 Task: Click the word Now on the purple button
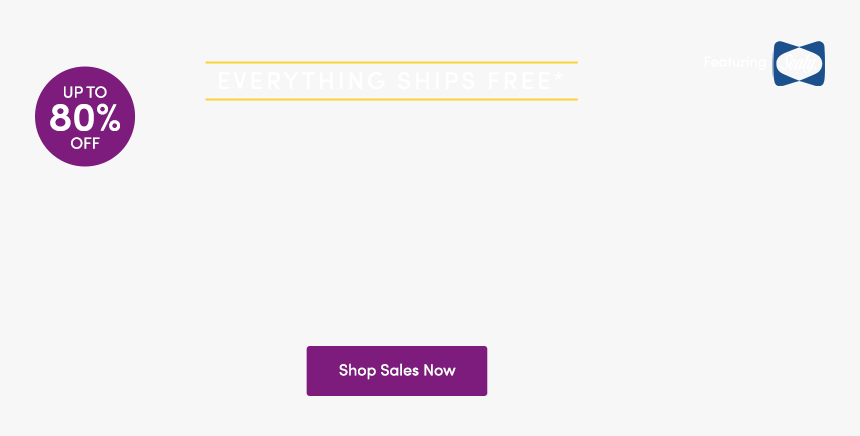[439, 370]
